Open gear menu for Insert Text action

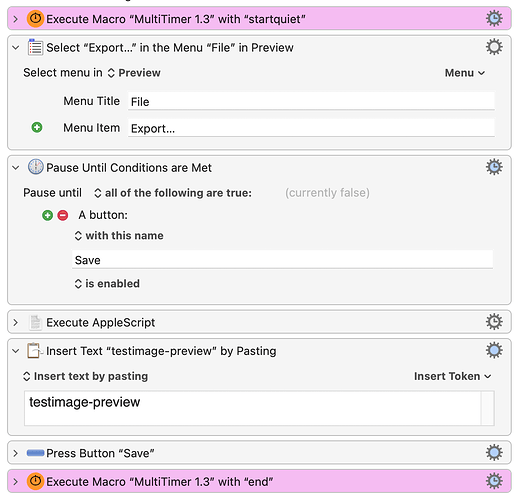pyautogui.click(x=494, y=350)
